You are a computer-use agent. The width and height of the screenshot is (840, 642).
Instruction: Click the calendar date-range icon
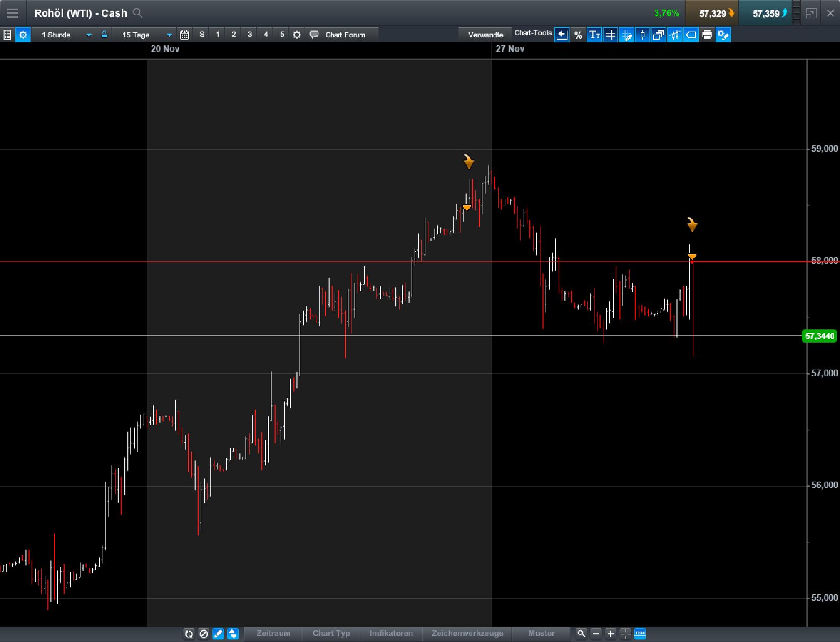pos(184,35)
